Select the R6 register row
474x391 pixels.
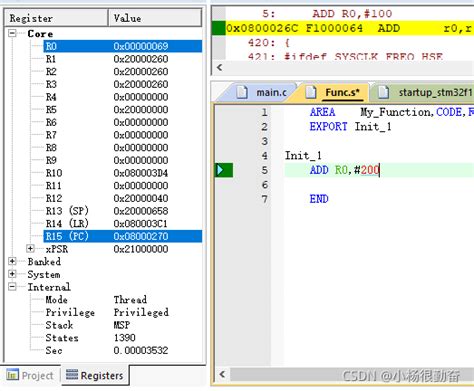pyautogui.click(x=122, y=122)
